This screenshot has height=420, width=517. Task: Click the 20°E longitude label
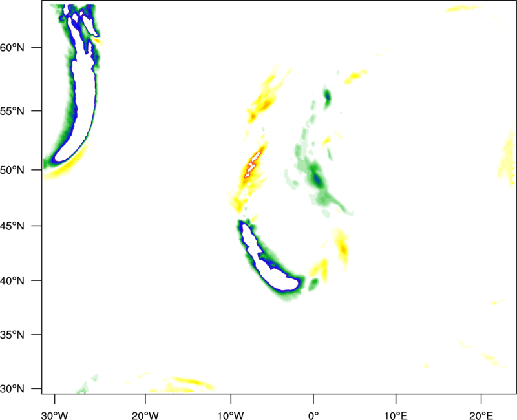[x=481, y=415]
